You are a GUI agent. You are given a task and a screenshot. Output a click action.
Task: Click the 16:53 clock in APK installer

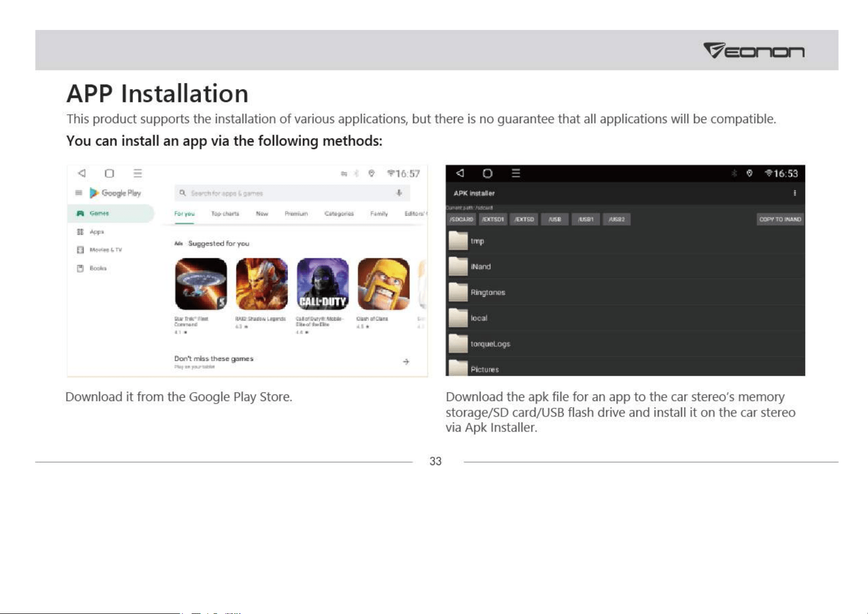[786, 174]
